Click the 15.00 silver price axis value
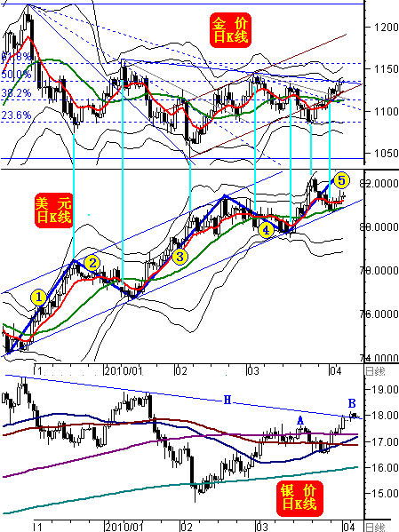 pyautogui.click(x=385, y=494)
